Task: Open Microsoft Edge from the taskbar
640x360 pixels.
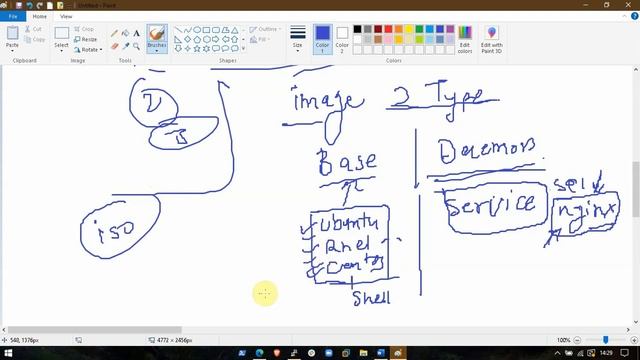Action: [x=260, y=353]
